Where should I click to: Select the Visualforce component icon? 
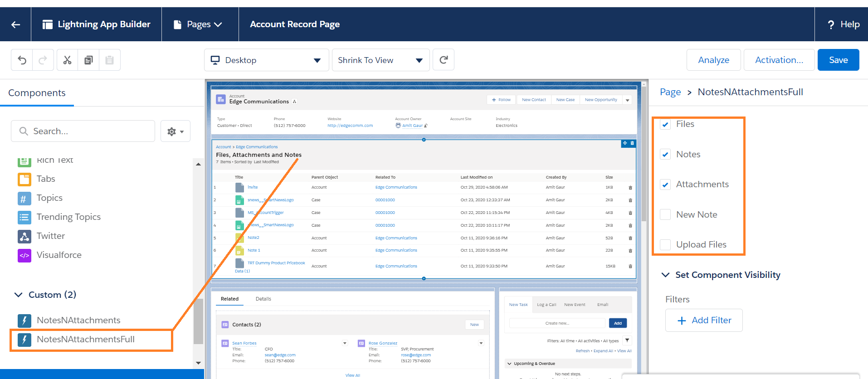click(x=24, y=255)
